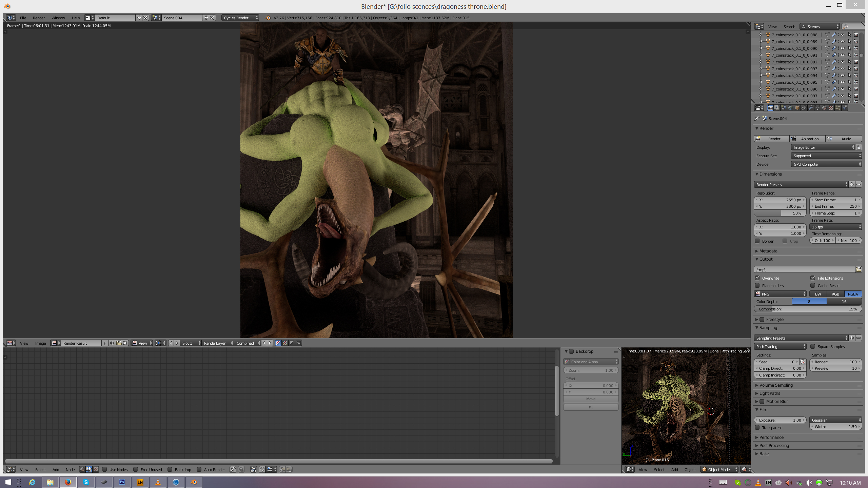This screenshot has width=868, height=488.
Task: Click the pin icon beside Scene.004
Action: click(757, 118)
